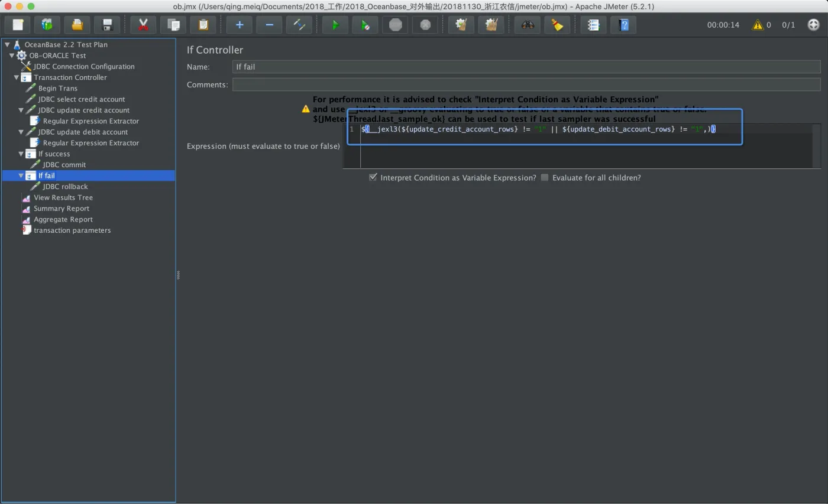Click the expression editor vertical scrollbar
Image resolution: width=828 pixels, height=504 pixels.
816,146
